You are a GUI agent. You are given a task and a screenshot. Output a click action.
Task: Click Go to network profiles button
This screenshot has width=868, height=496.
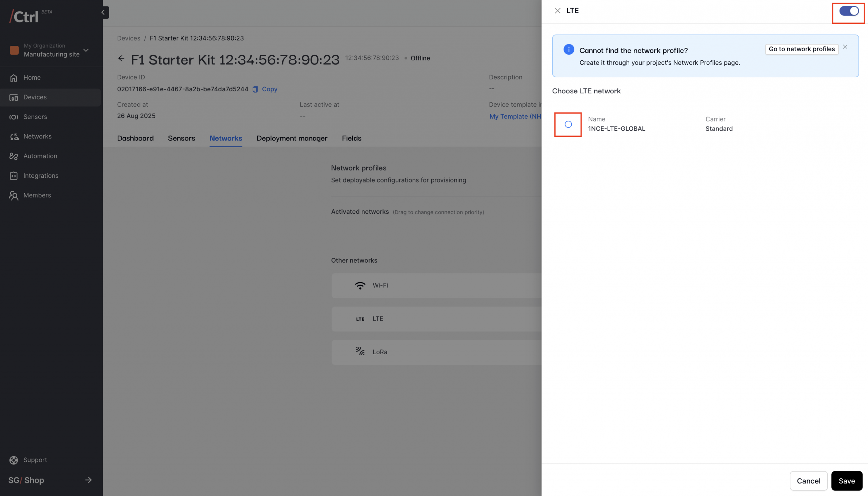pos(802,49)
